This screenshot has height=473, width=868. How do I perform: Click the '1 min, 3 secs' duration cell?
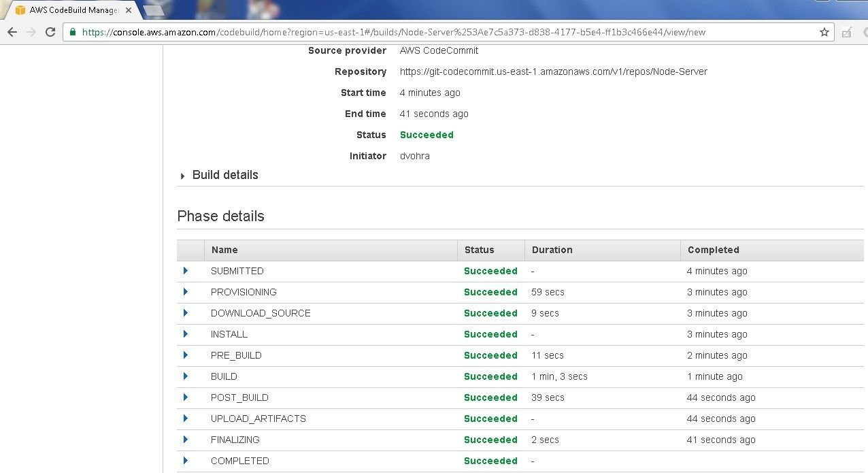point(559,376)
